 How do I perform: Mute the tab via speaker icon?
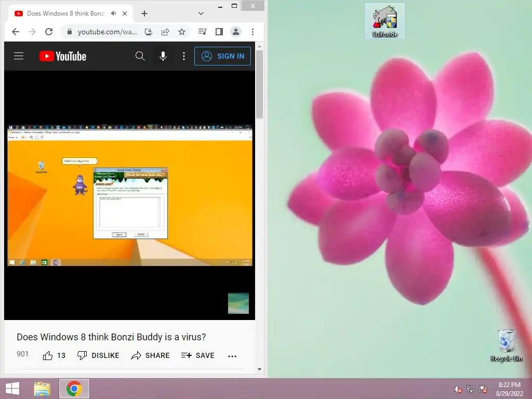click(x=113, y=14)
